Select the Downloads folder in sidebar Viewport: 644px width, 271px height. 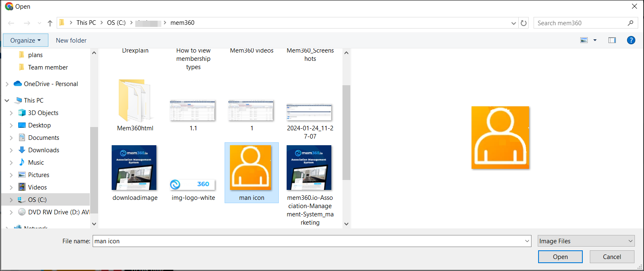pyautogui.click(x=43, y=150)
